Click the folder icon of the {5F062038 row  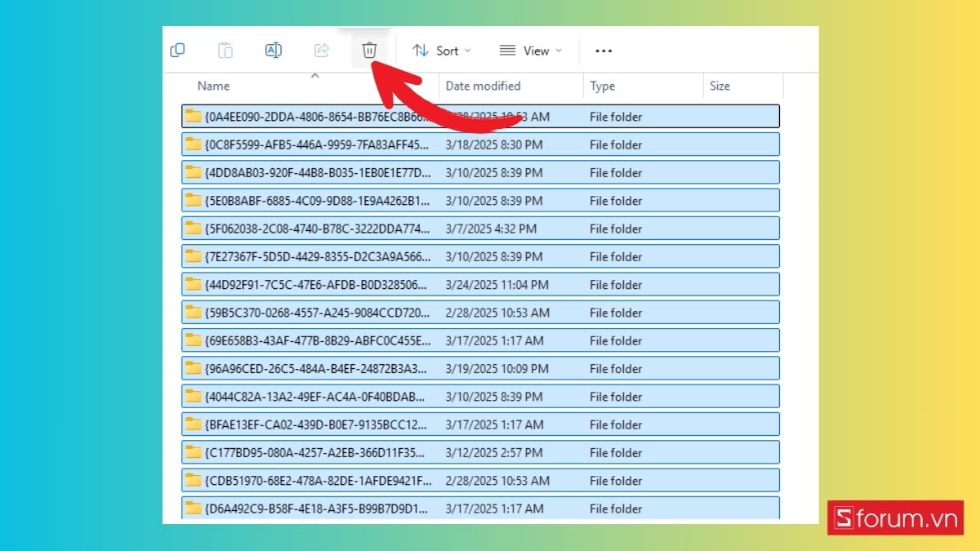point(193,228)
